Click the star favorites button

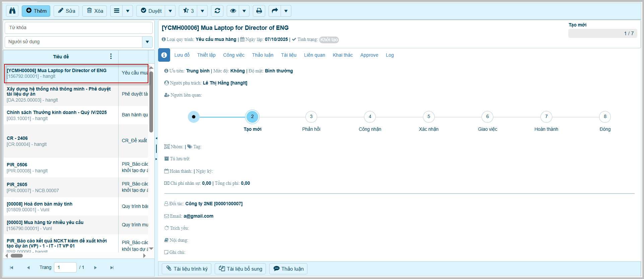[x=188, y=11]
